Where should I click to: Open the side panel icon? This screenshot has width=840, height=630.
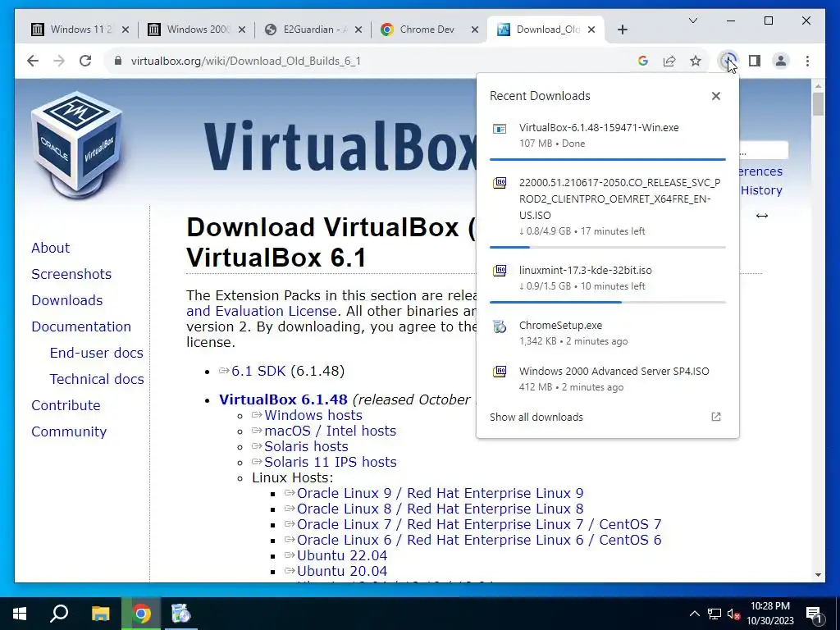[755, 61]
